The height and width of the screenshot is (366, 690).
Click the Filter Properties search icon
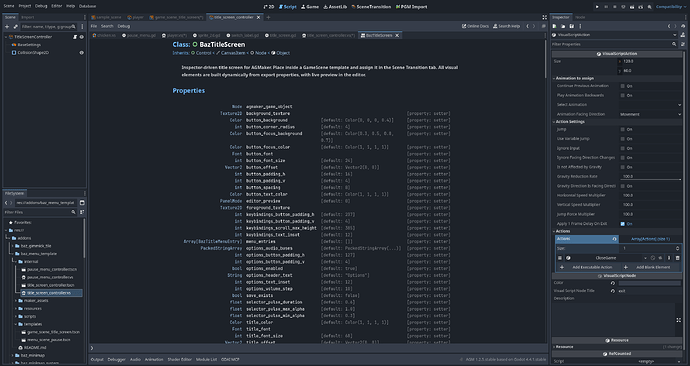(674, 44)
